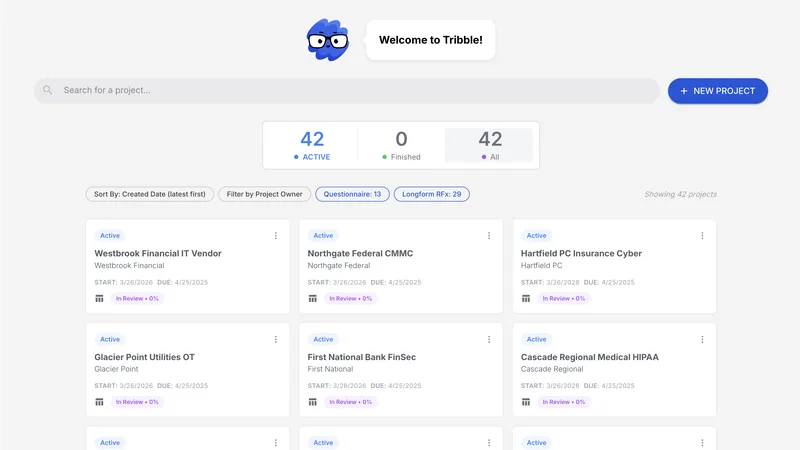Open kebab menu on First National Bank FinSec card
800x450 pixels.
[x=489, y=339]
